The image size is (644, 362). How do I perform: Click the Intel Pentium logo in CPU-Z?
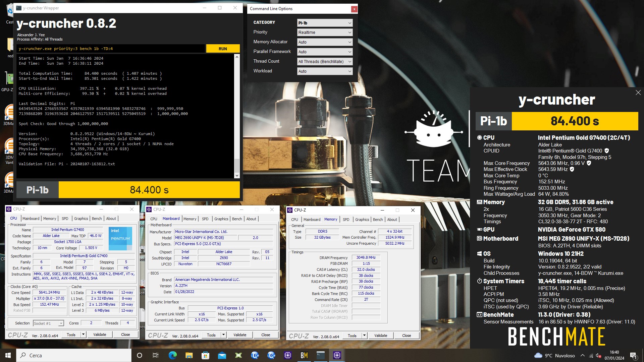pyautogui.click(x=120, y=238)
